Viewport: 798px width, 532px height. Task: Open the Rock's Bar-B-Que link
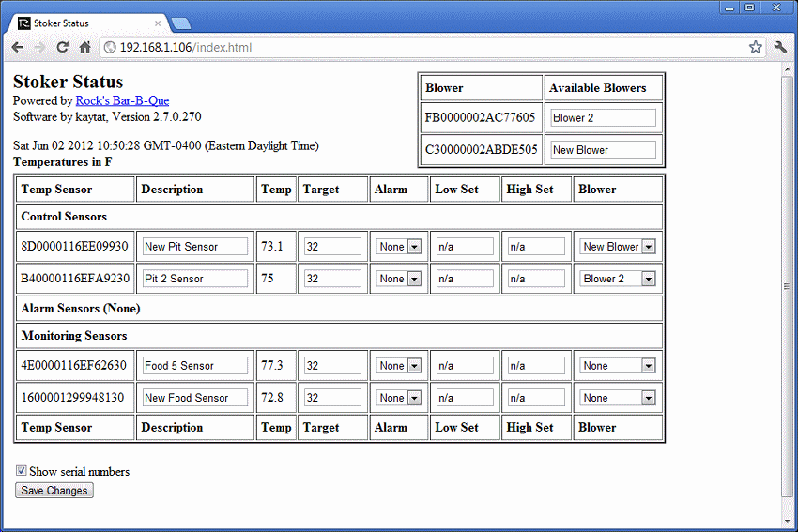click(x=122, y=100)
